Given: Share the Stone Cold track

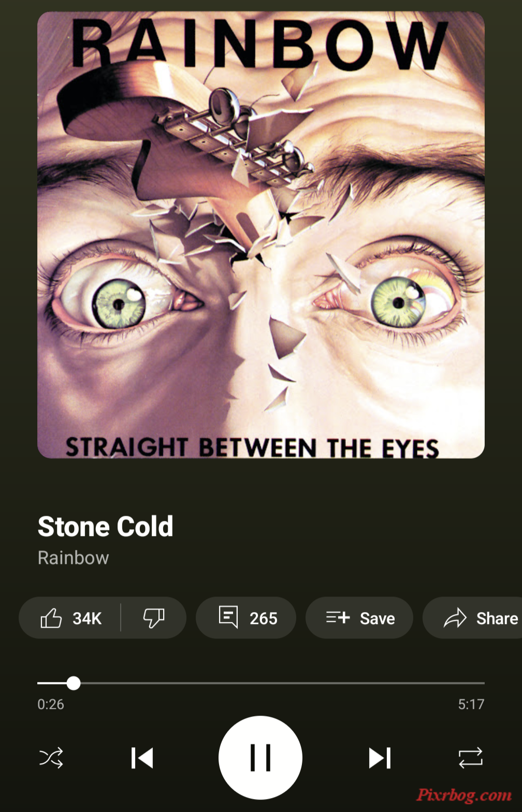Looking at the screenshot, I should pyautogui.click(x=472, y=618).
